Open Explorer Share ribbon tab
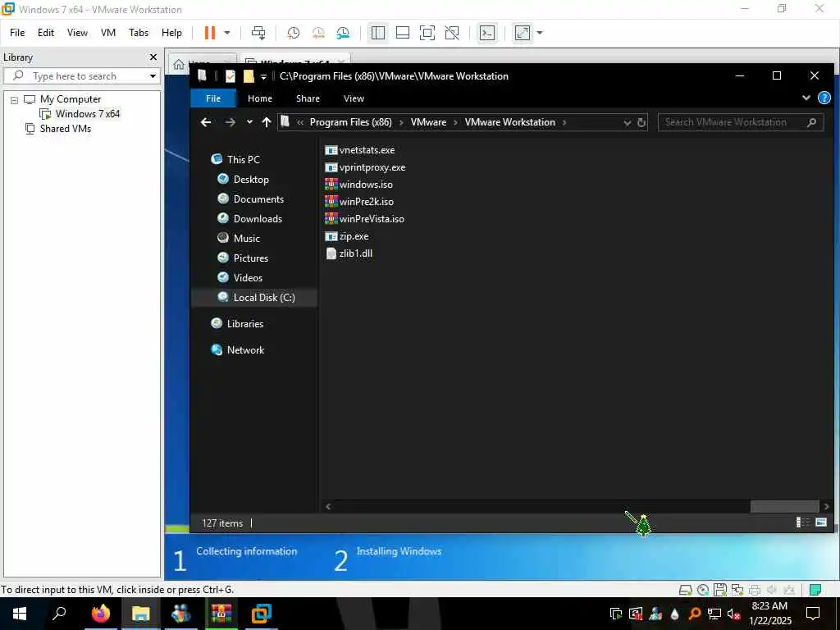Viewport: 840px width, 630px height. coord(308,98)
